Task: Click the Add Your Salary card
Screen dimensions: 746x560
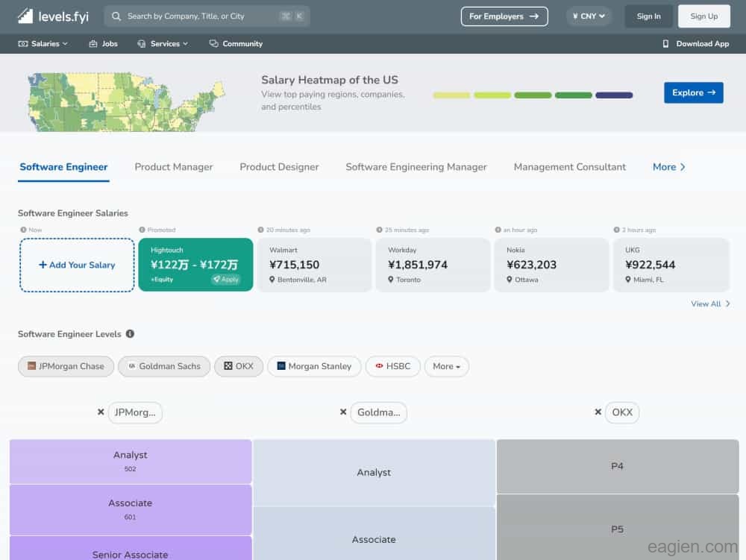Action: click(77, 265)
